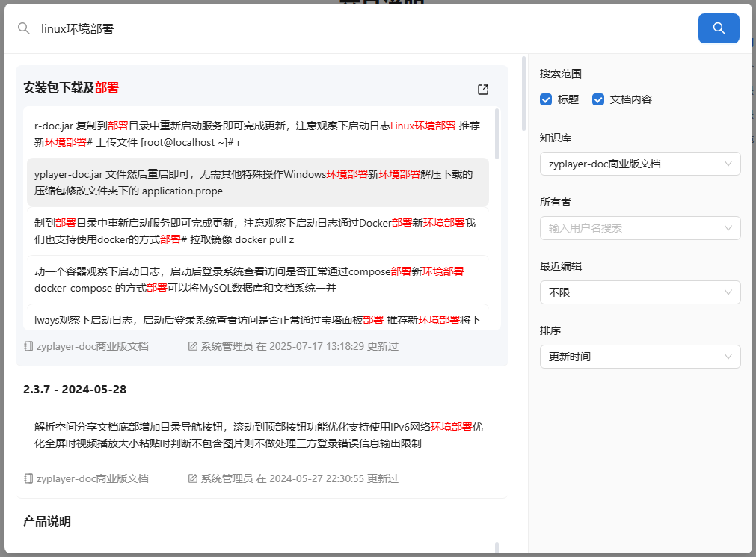Toggle the 标题 search scope checkbox
This screenshot has height=557, width=756.
[546, 99]
